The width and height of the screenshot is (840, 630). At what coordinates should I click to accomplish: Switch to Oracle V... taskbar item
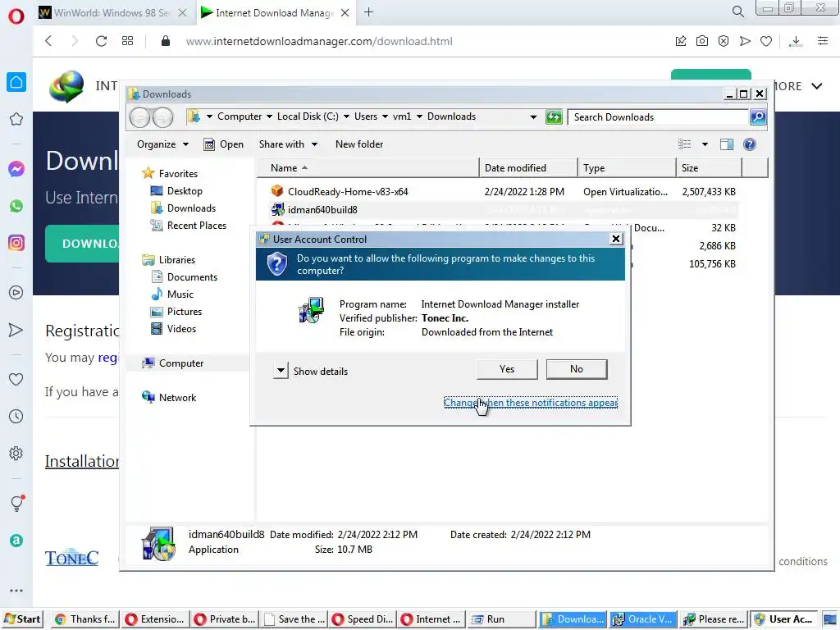(643, 619)
